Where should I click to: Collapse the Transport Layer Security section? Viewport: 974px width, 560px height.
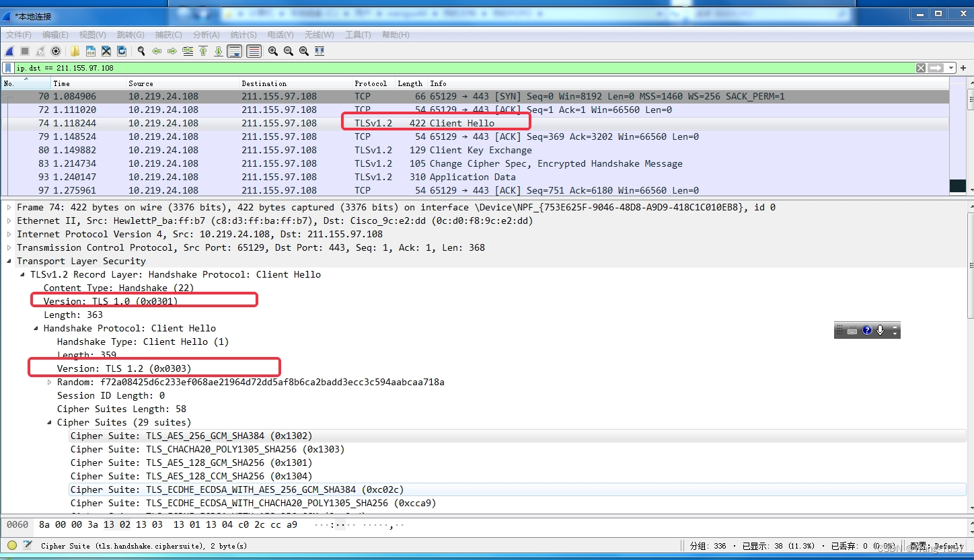click(x=9, y=261)
